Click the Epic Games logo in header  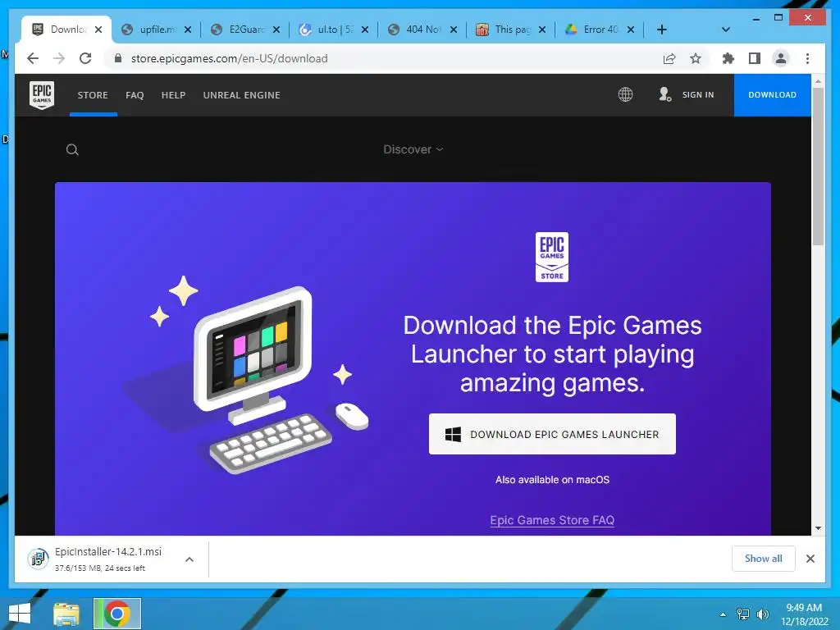click(x=42, y=95)
